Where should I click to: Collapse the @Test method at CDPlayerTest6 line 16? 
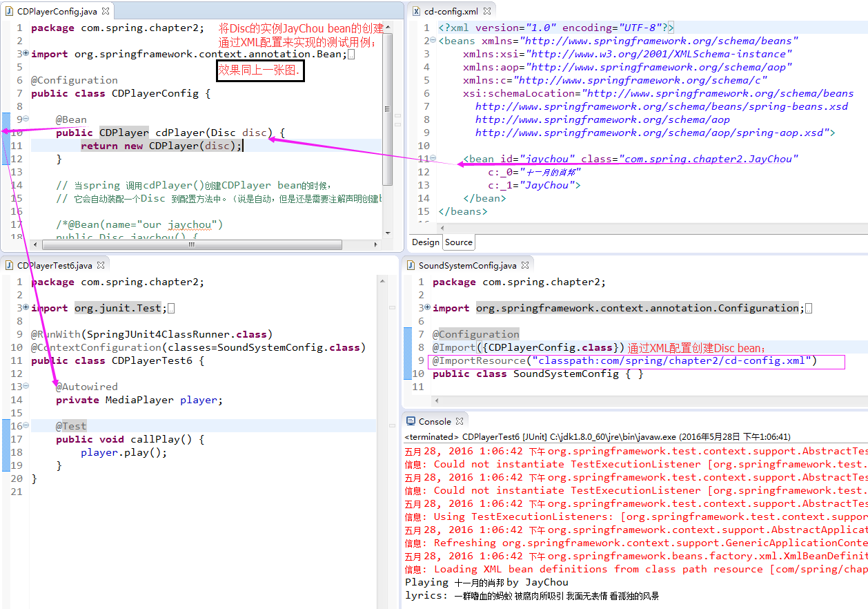[x=26, y=426]
